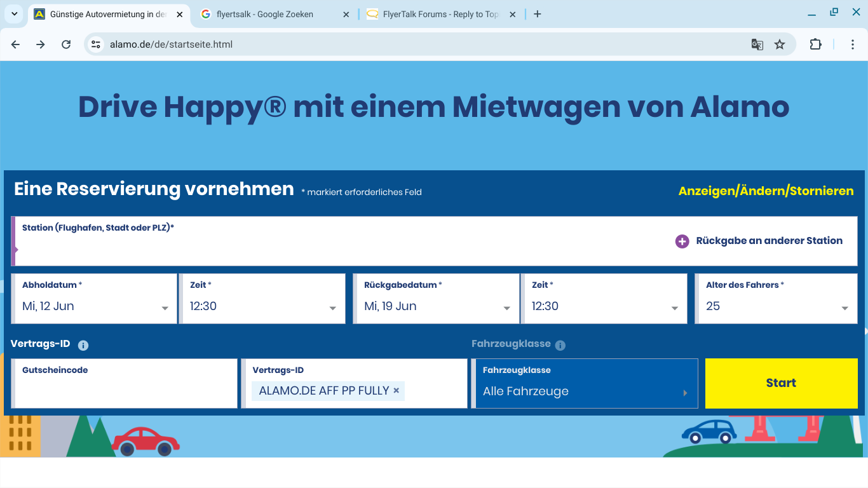Click the Vertrags-ID info icon
This screenshot has height=488, width=868.
click(x=83, y=345)
